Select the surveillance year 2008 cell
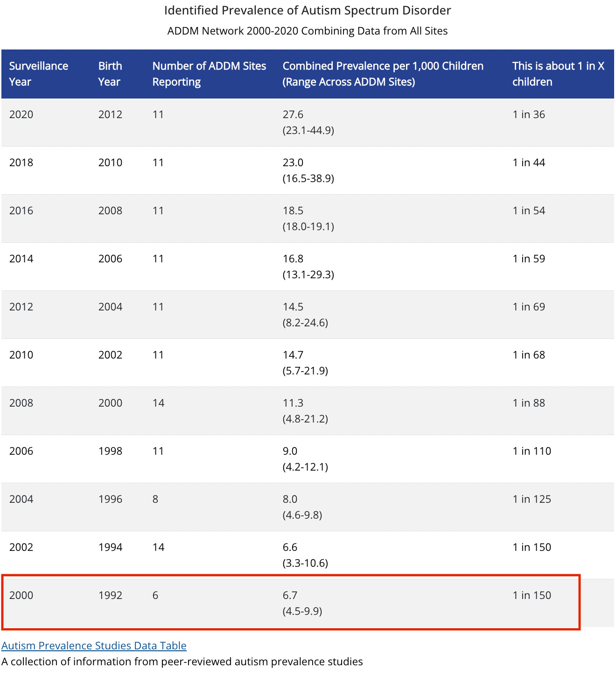Screen dimensions: 616x676 click(x=21, y=403)
